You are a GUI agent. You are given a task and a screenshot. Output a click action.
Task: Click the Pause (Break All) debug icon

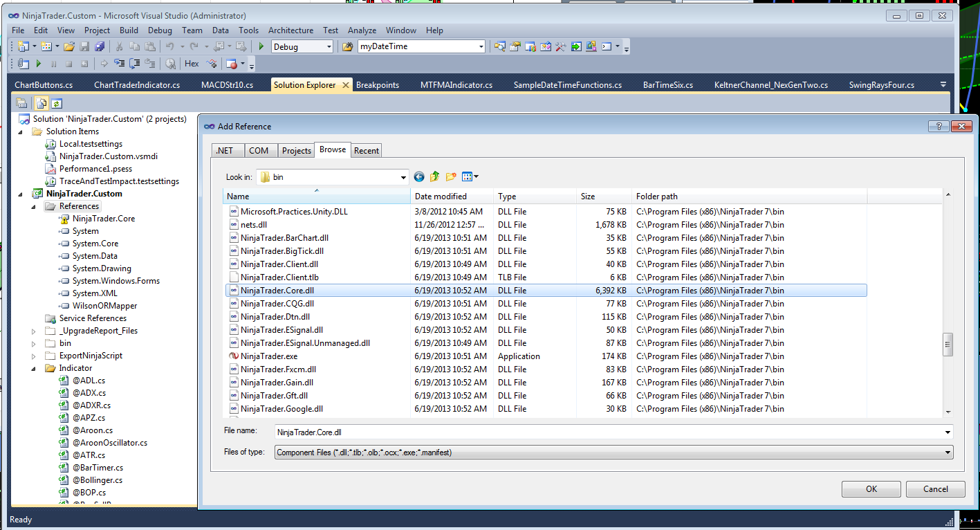(x=54, y=64)
